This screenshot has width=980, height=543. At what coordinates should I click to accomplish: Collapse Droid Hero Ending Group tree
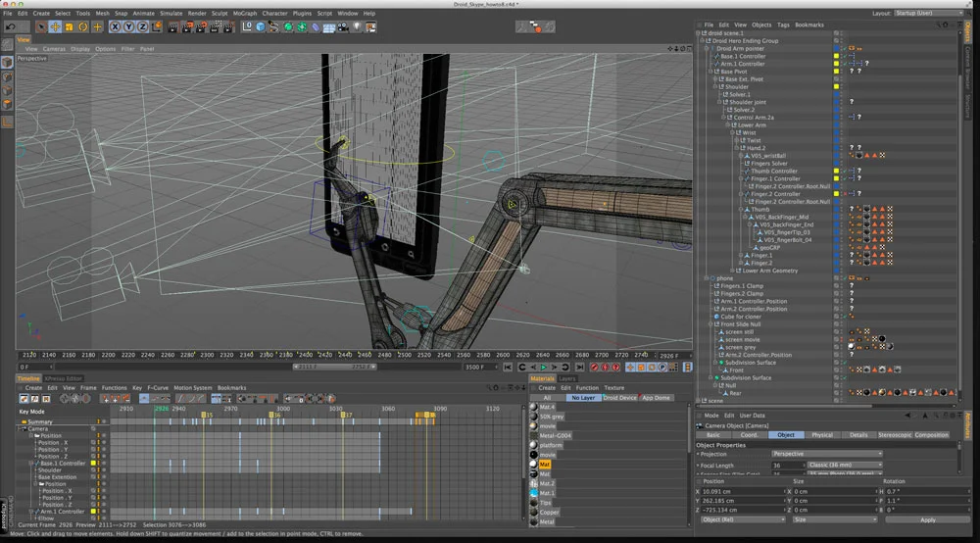click(x=703, y=41)
